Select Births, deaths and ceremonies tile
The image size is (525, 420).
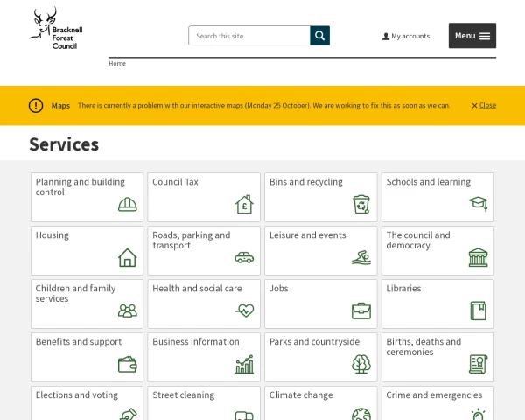437,357
